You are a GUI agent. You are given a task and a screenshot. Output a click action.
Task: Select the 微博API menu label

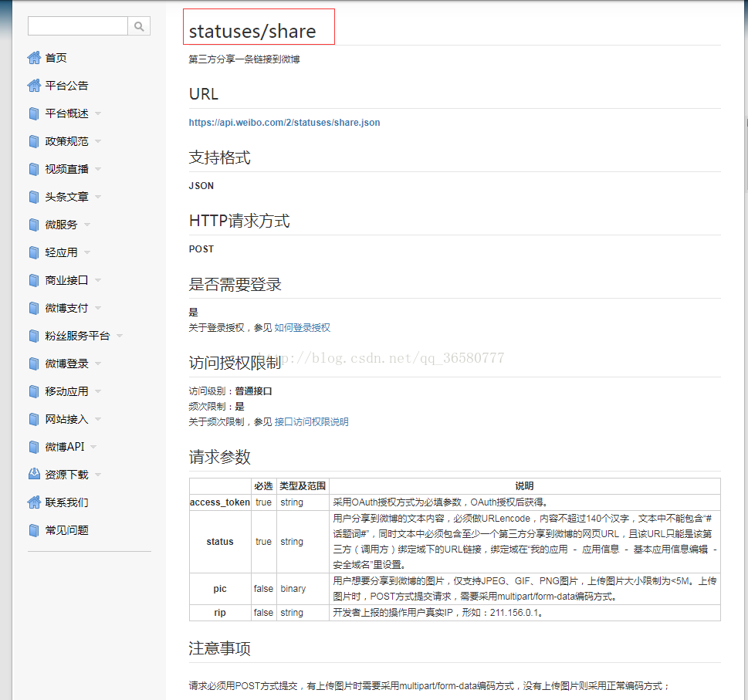(65, 447)
